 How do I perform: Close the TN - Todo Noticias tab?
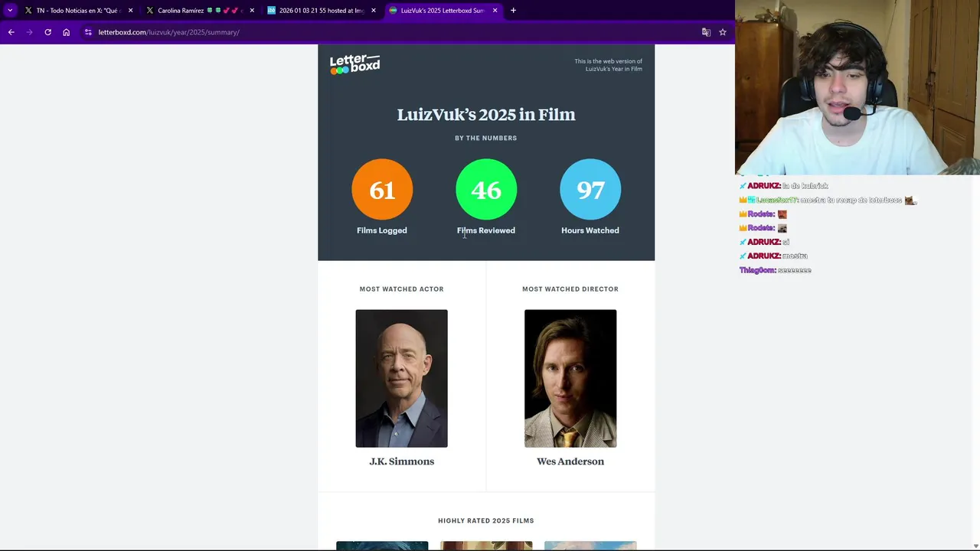tap(130, 11)
